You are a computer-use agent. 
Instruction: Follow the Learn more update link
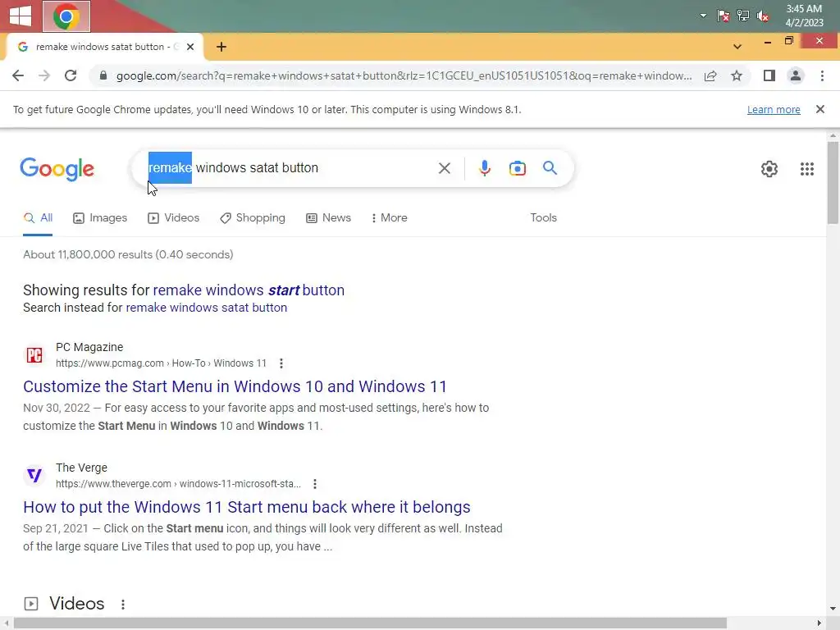(774, 110)
